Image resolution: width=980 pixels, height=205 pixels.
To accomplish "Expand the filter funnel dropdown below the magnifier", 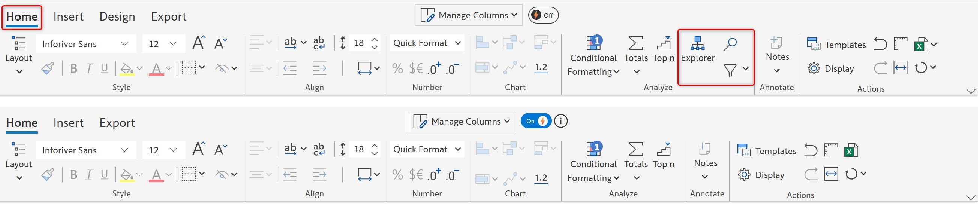I will [745, 69].
